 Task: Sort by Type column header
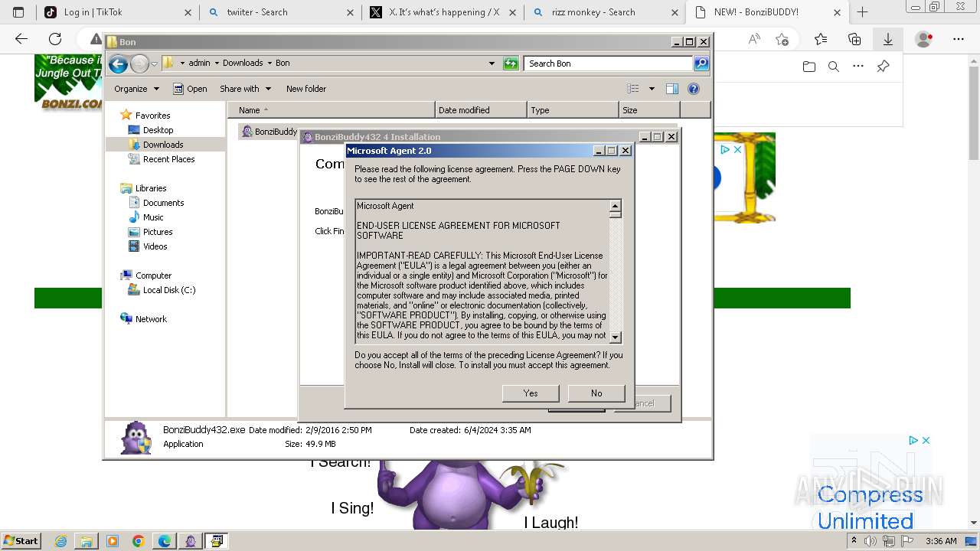(x=573, y=110)
